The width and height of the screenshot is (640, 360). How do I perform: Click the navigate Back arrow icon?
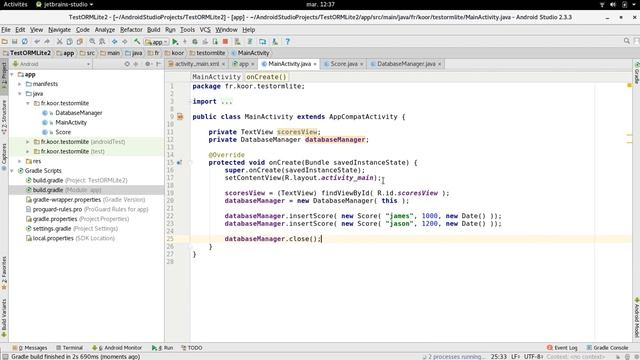point(115,42)
